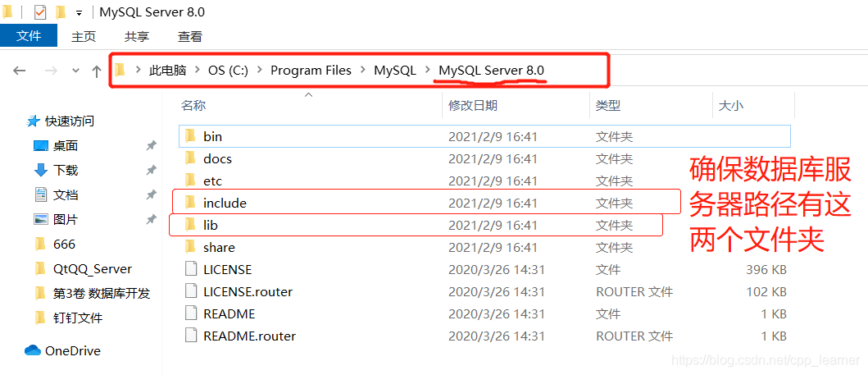Click the MySQL breadcrumb in address bar
Viewport: 868px width, 375px height.
tap(395, 71)
